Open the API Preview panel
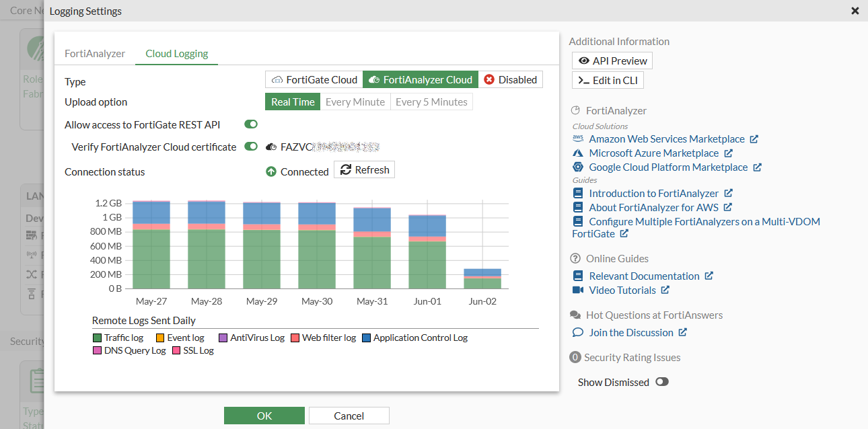Image resolution: width=868 pixels, height=429 pixels. click(x=611, y=61)
